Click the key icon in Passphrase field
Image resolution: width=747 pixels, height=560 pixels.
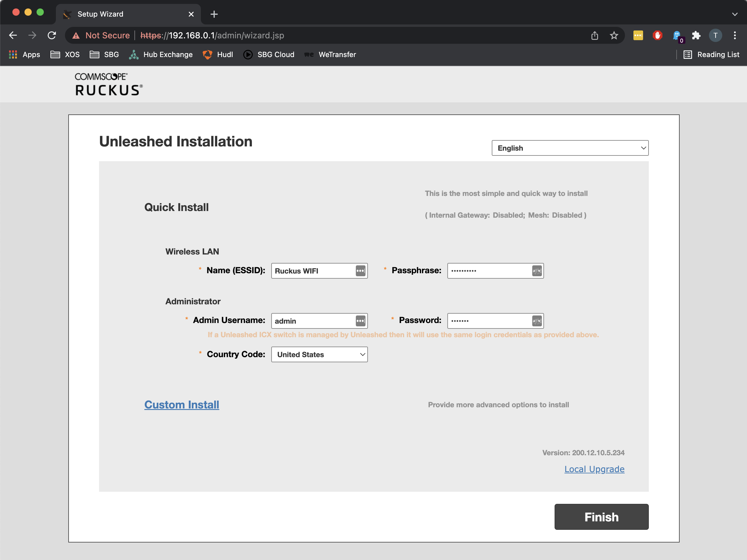click(x=536, y=271)
